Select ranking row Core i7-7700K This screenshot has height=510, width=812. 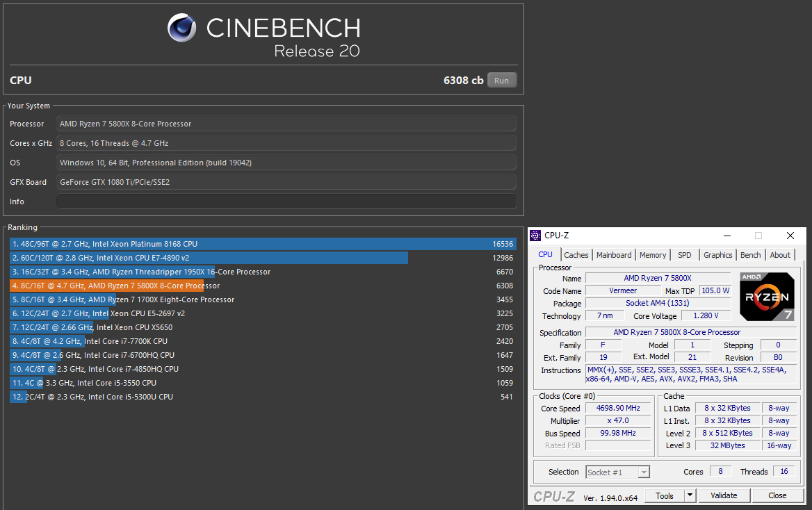(263, 341)
